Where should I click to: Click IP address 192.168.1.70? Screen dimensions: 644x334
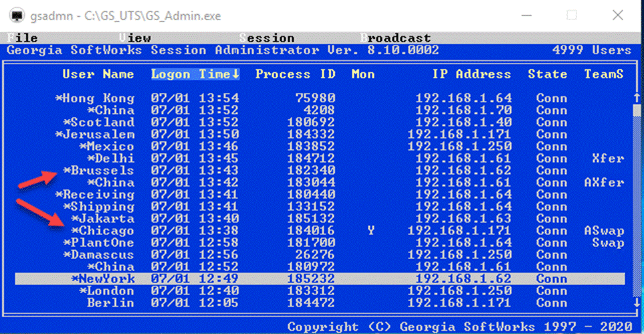pyautogui.click(x=463, y=110)
